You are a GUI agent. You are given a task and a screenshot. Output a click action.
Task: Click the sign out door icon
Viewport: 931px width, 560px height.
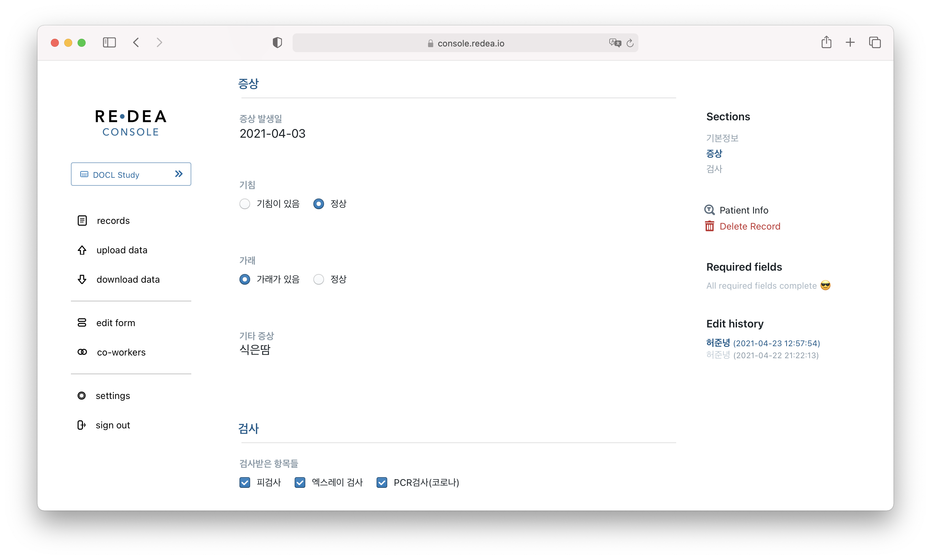click(81, 425)
